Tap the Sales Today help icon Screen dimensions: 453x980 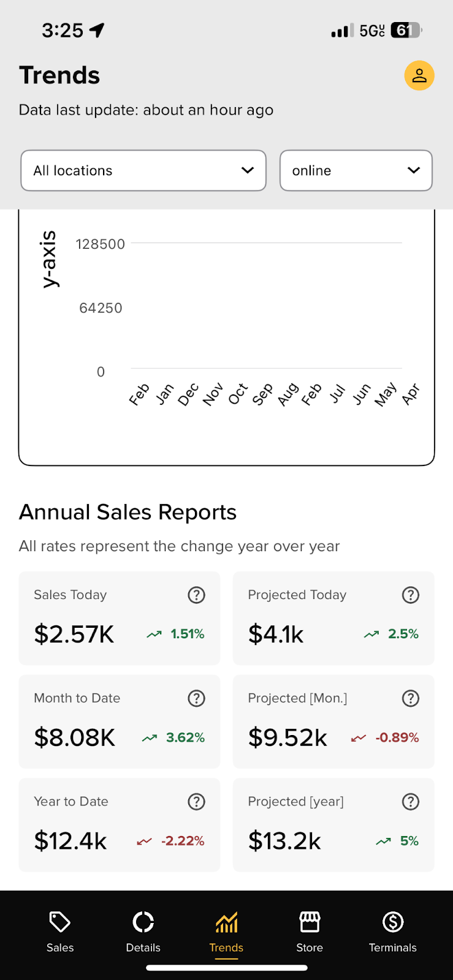196,595
